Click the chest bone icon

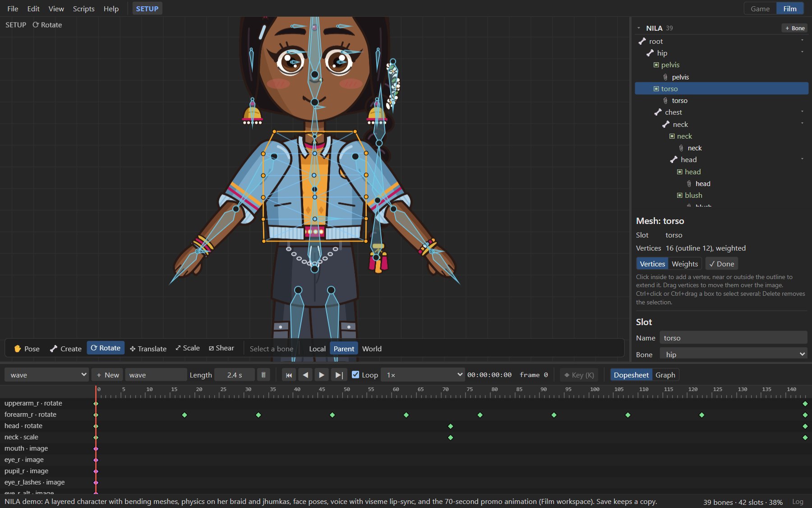(658, 112)
